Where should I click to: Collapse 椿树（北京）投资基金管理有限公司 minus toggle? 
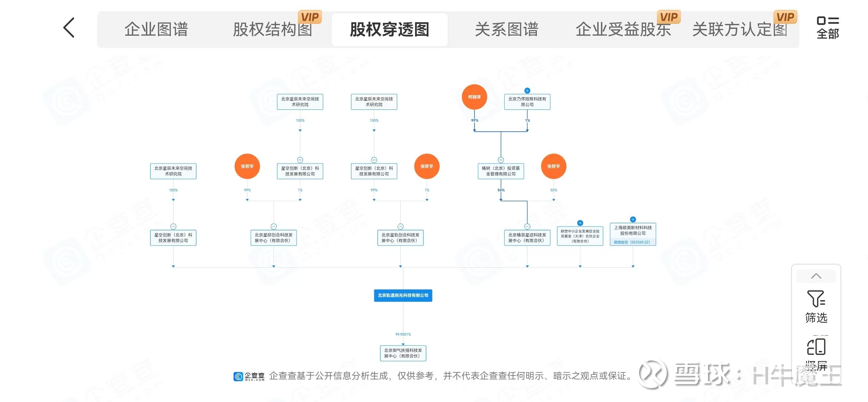501,160
